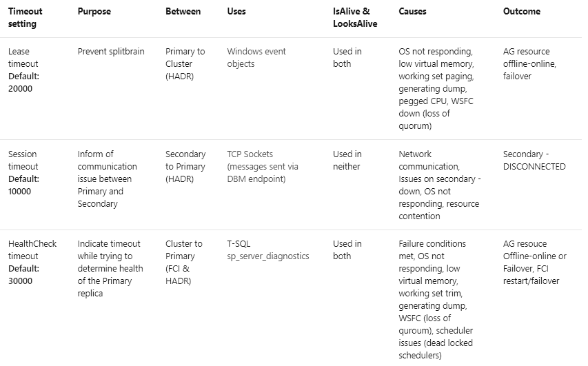Select the 'Purpose' column header

pos(94,11)
